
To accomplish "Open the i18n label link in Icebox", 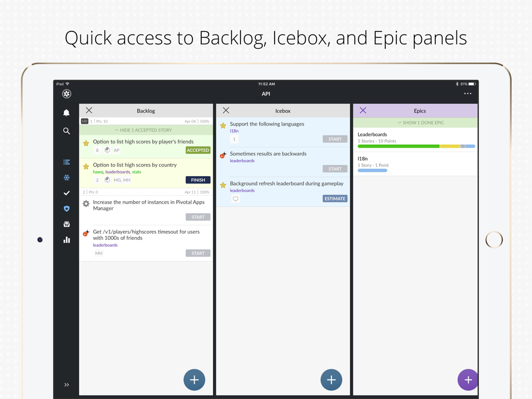I will pos(234,131).
